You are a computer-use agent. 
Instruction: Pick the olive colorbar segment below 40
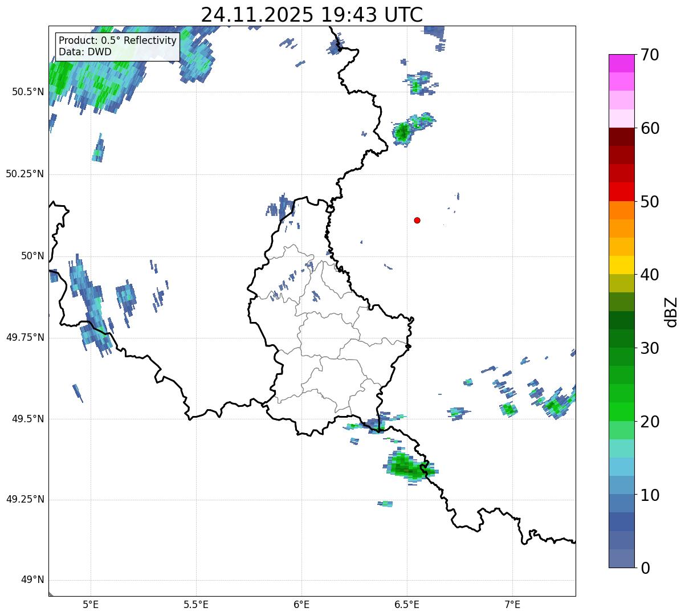point(621,283)
